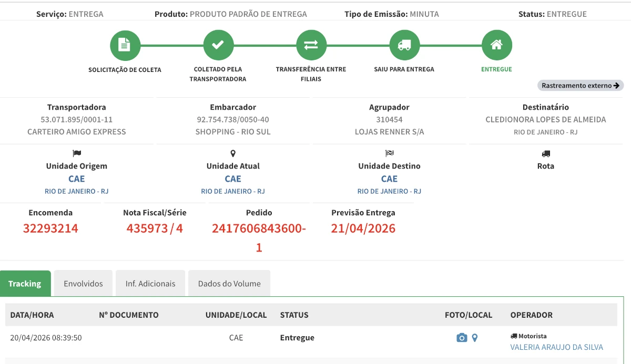Click Rio de Janeiro - RJ under Unidade Atual
Screen dimensions: 631x364
tap(233, 191)
